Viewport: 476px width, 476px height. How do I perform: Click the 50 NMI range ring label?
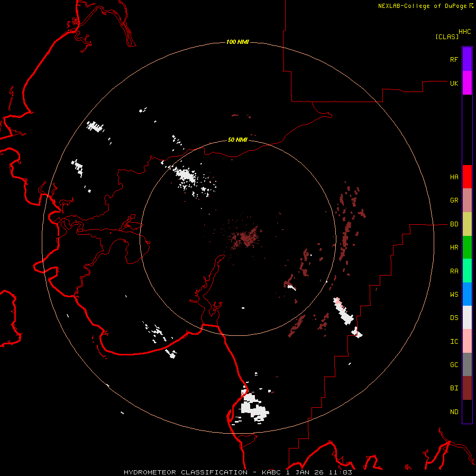(237, 140)
